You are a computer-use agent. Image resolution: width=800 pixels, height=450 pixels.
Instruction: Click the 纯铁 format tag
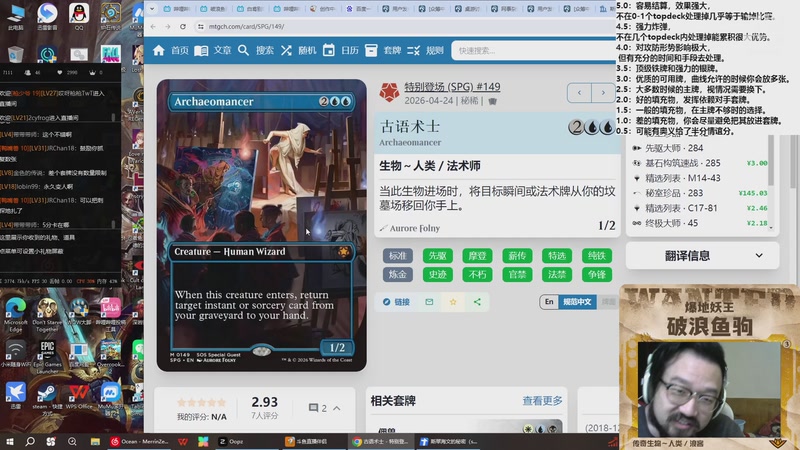tap(597, 256)
